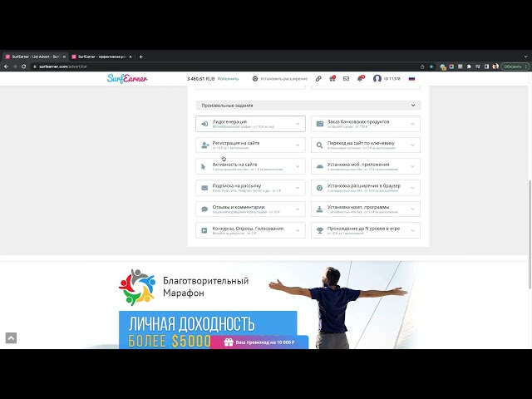This screenshot has width=532, height=399.
Task: Expand Активность на сайте option
Action: click(x=250, y=166)
